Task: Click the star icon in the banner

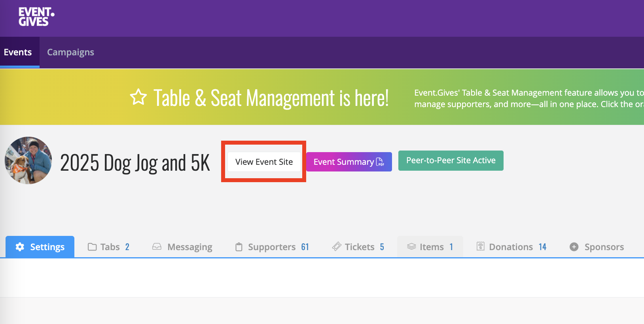Action: (x=138, y=97)
